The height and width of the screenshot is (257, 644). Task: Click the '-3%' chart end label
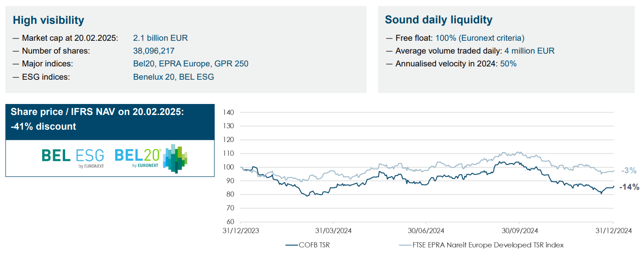(x=629, y=170)
